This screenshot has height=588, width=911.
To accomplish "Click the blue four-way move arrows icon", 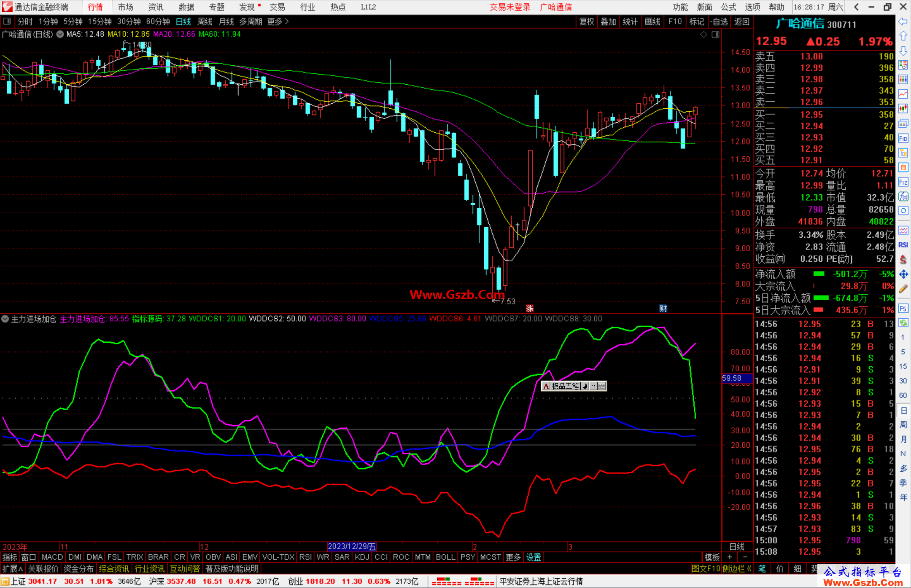I will click(903, 274).
